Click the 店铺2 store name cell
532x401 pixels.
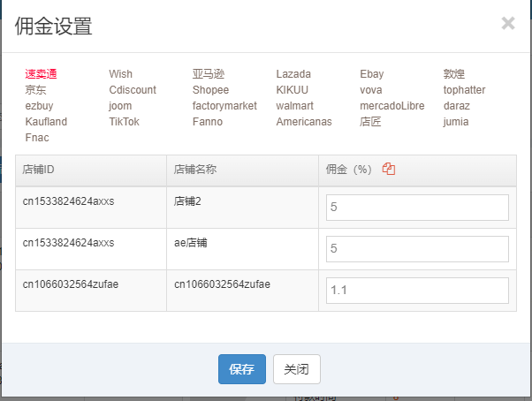(187, 201)
